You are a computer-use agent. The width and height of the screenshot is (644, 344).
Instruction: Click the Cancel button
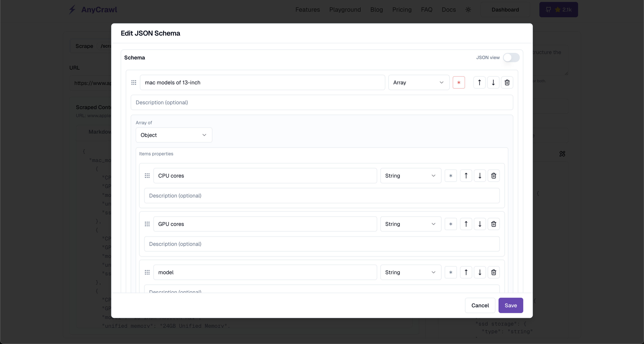pos(480,305)
